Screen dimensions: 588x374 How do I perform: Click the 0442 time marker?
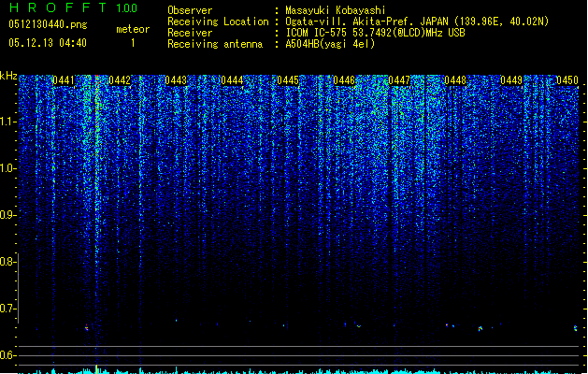pyautogui.click(x=120, y=80)
